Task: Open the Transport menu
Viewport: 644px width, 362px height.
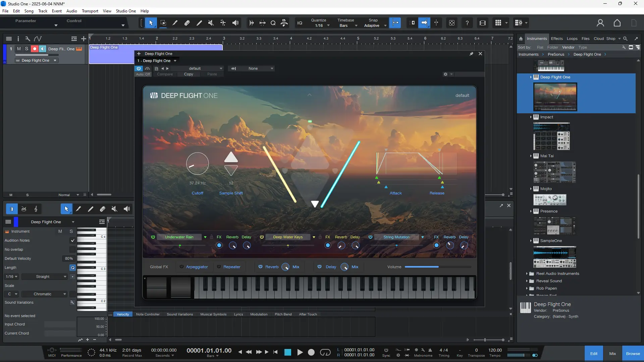Action: 90,11
